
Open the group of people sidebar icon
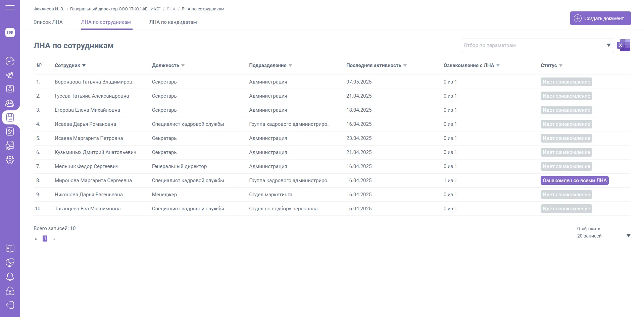[10, 103]
